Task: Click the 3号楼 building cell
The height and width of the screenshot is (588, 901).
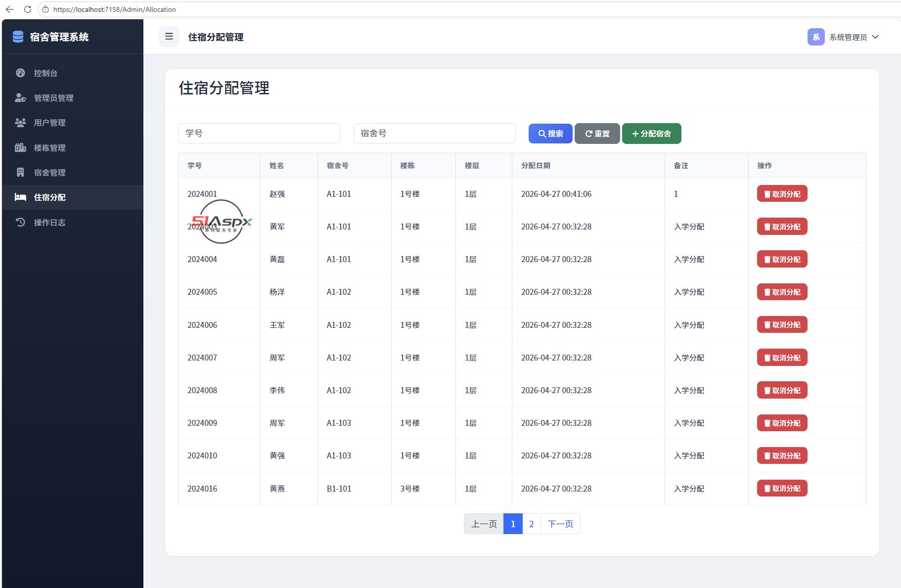Action: (410, 489)
